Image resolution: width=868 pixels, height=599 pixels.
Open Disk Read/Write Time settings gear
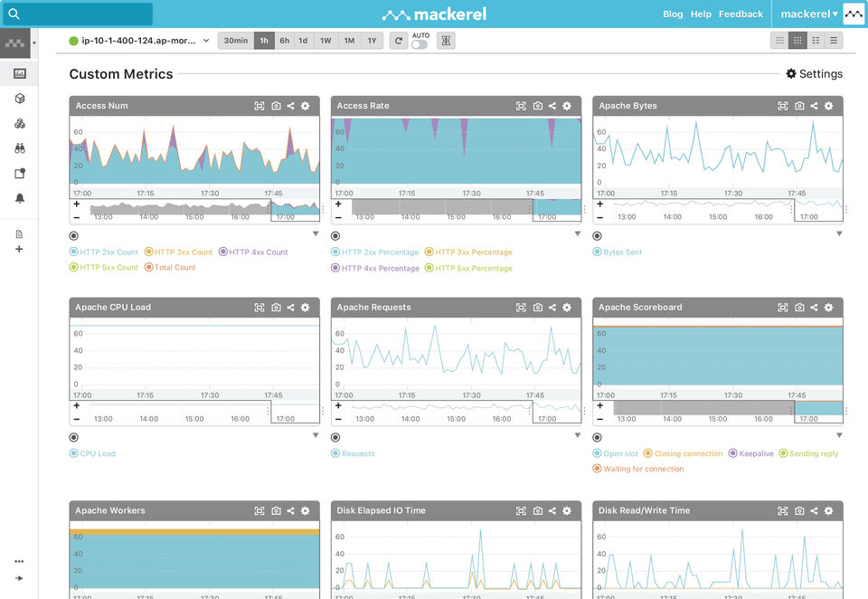[x=828, y=511]
